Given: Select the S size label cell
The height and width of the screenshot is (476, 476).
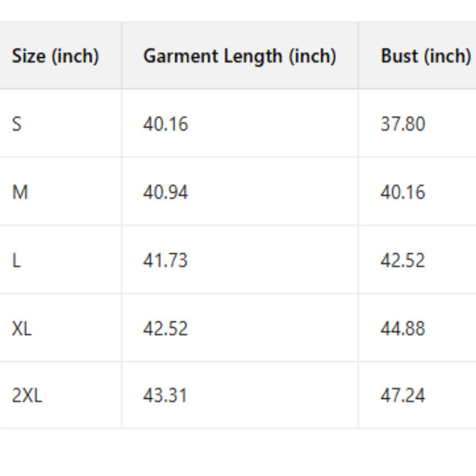Looking at the screenshot, I should pyautogui.click(x=17, y=124).
